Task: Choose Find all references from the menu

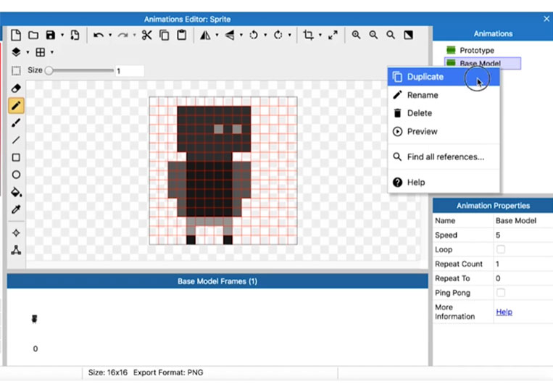Action: click(444, 157)
